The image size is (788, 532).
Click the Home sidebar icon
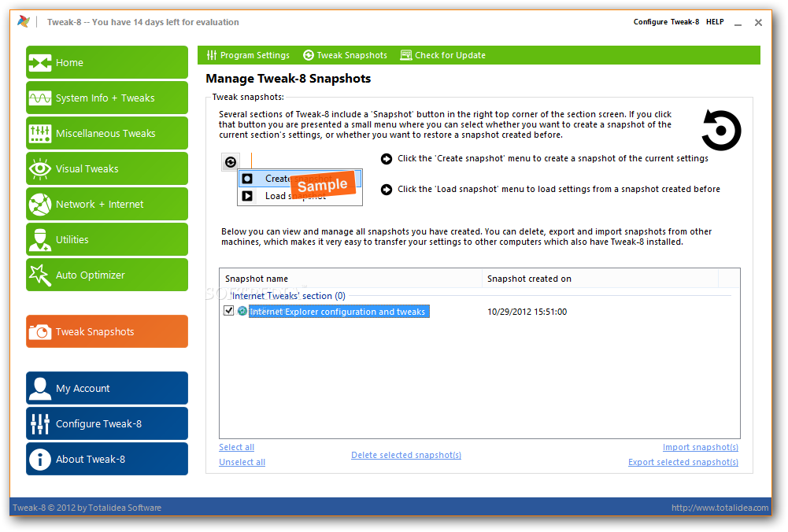(39, 63)
